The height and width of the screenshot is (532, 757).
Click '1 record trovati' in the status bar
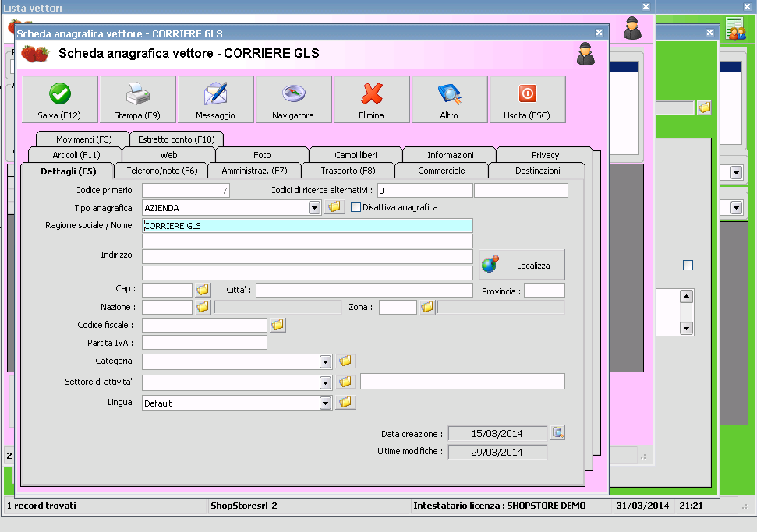click(41, 506)
